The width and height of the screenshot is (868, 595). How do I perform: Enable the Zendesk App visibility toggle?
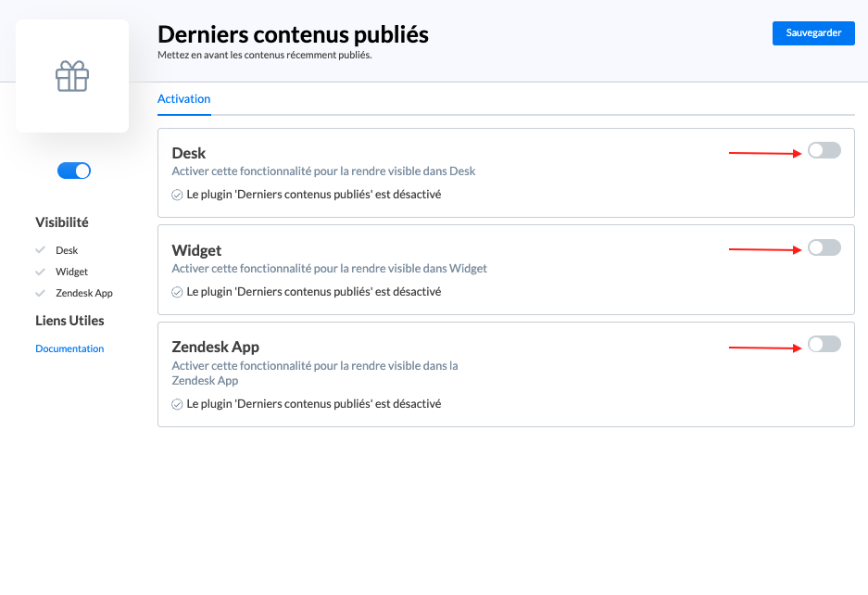point(824,345)
